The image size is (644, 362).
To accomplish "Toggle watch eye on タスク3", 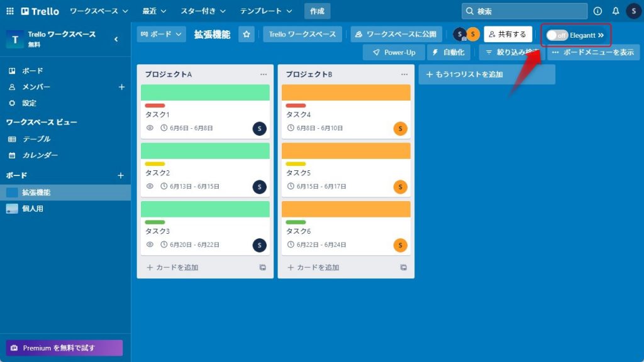I will pyautogui.click(x=150, y=244).
